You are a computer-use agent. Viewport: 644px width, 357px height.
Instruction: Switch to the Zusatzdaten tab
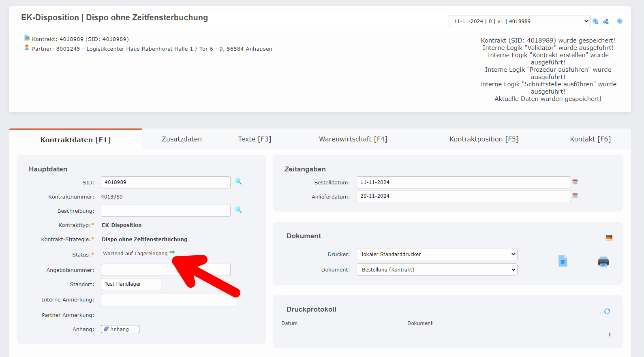coord(182,139)
